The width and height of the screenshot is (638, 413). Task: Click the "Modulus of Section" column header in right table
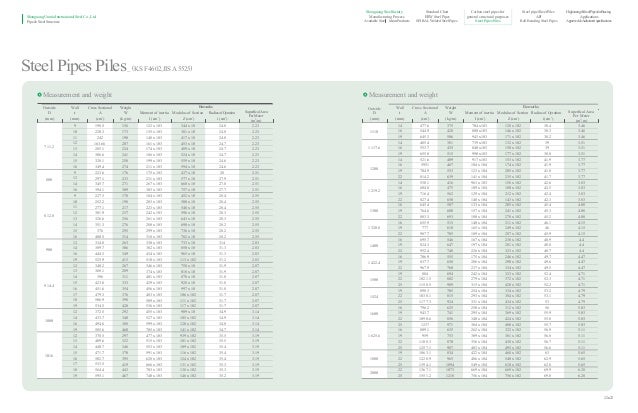click(513, 113)
